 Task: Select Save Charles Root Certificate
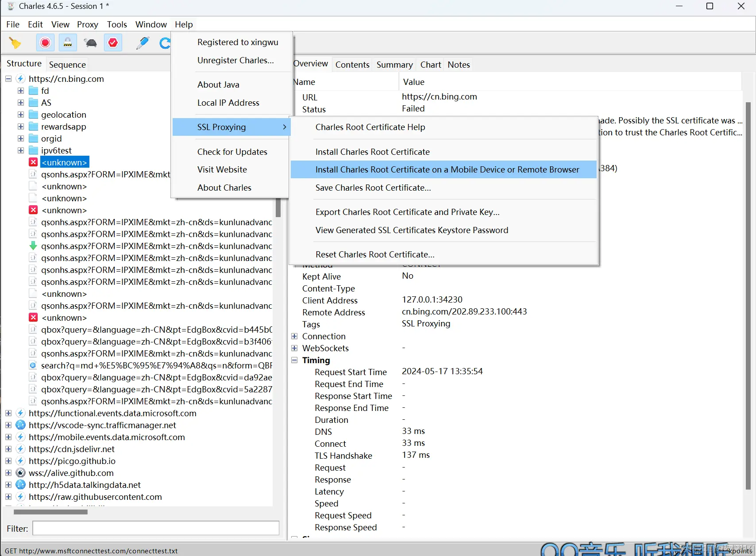[x=444, y=188]
